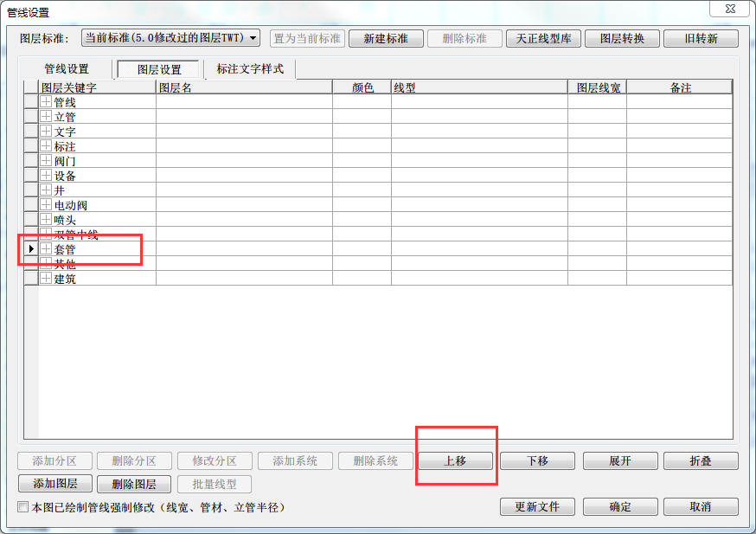Click the 备注 column header
Image resolution: width=756 pixels, height=534 pixels.
(x=680, y=87)
